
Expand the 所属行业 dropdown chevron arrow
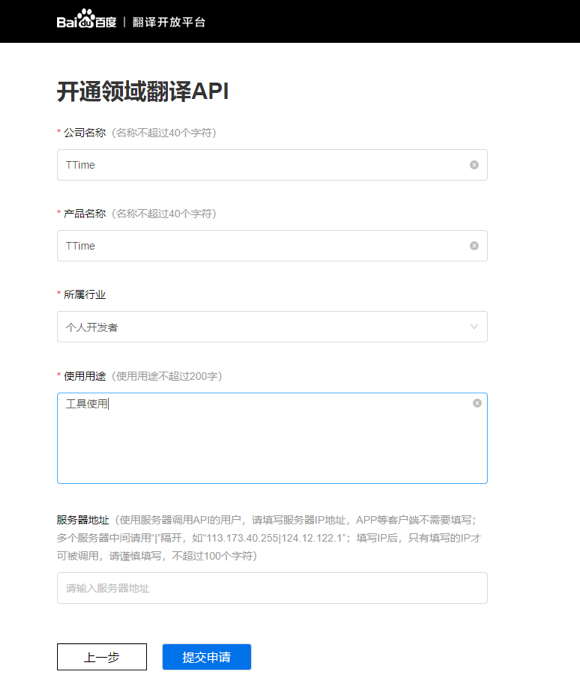(474, 327)
